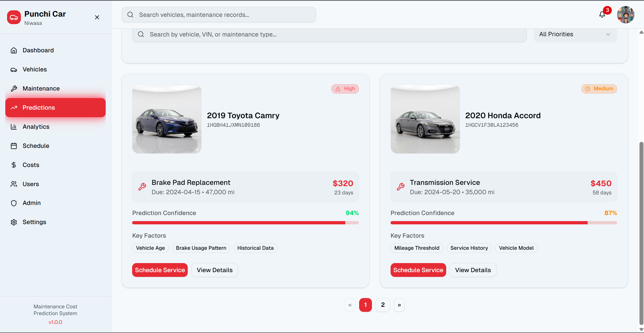Open the Punchi Car logo icon
The width and height of the screenshot is (644, 333).
tap(14, 17)
